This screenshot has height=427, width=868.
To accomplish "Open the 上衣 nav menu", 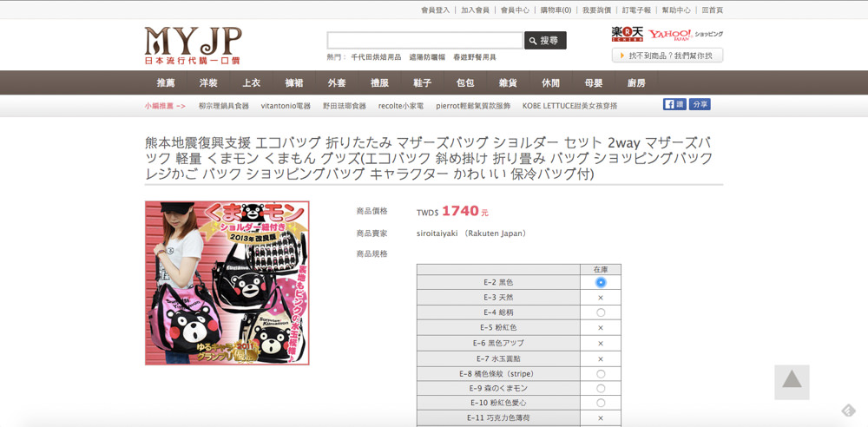I will (252, 82).
